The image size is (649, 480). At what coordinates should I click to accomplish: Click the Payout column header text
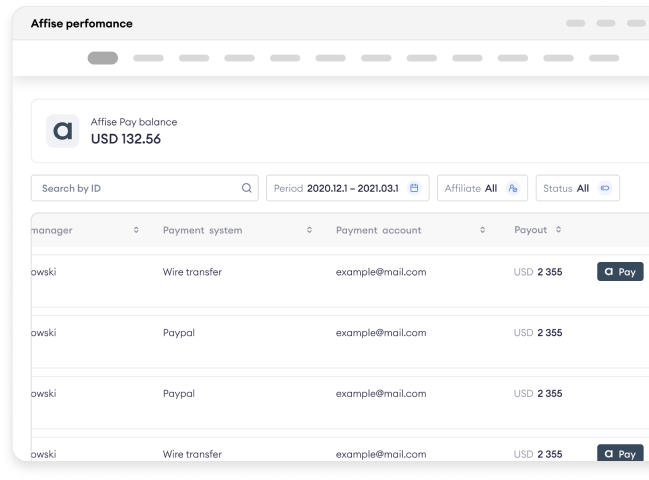click(x=530, y=230)
